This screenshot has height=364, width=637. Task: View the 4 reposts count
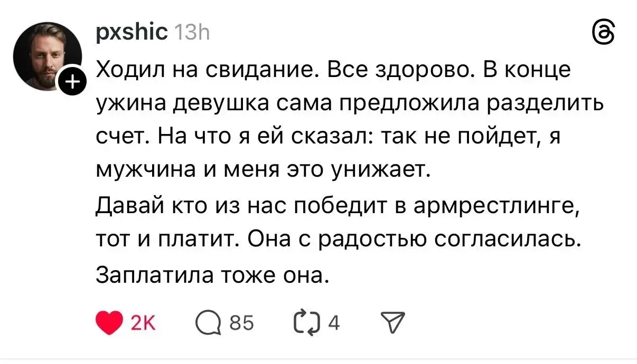click(x=333, y=323)
